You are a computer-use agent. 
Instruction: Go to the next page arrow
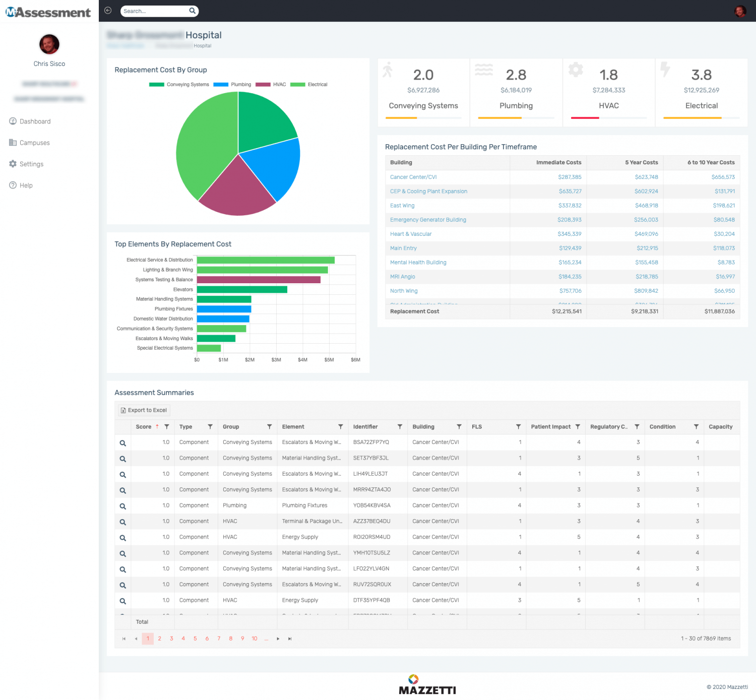[278, 639]
